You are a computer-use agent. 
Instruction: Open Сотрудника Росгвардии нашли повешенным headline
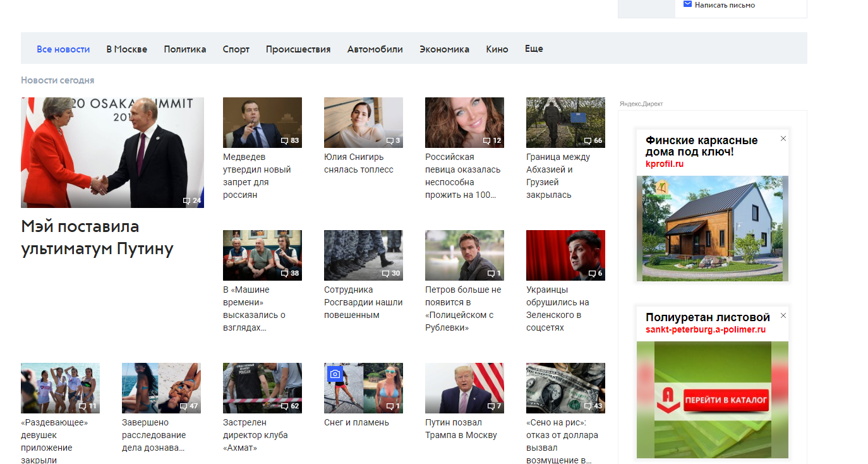(363, 302)
